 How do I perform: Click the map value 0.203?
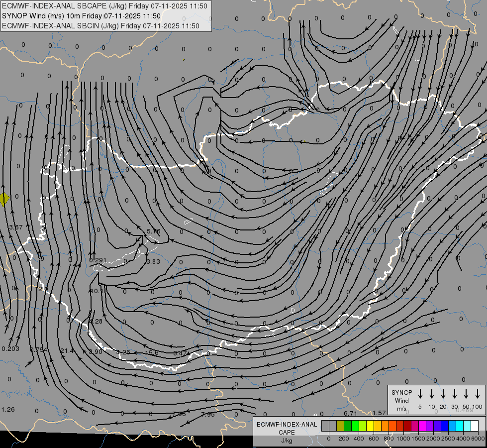10,349
